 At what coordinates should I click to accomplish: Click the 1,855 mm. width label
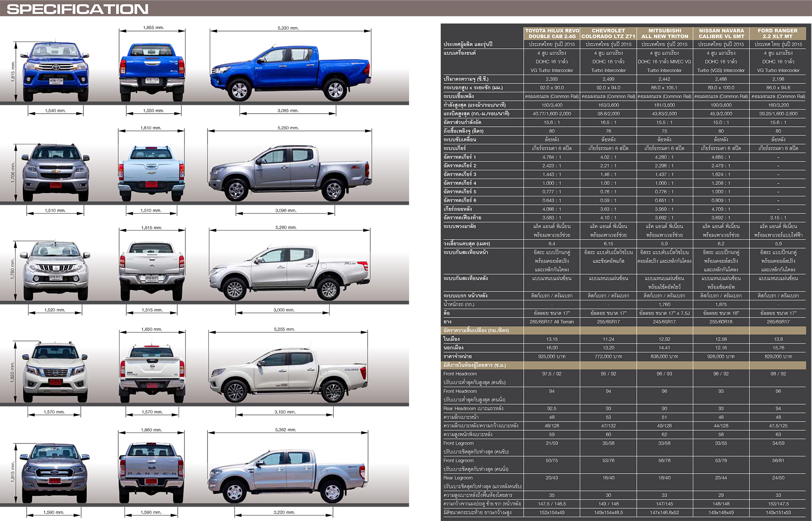click(x=153, y=28)
